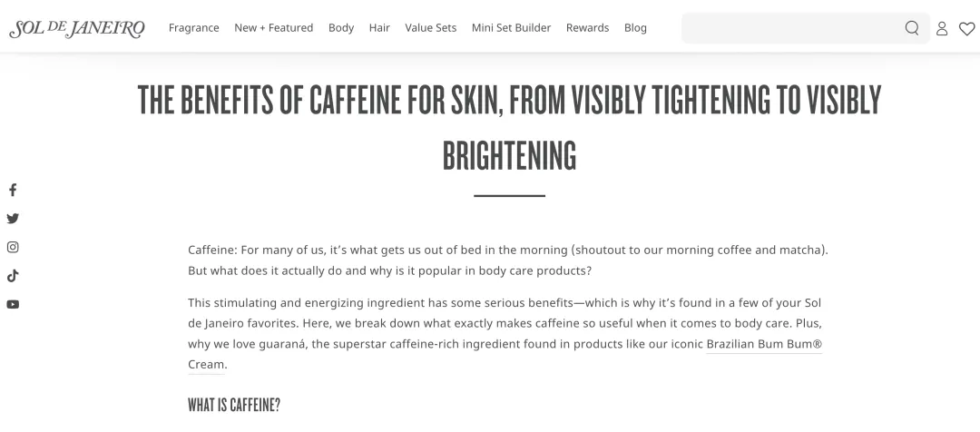Open the New + Featured menu
This screenshot has height=432, width=980.
(273, 28)
